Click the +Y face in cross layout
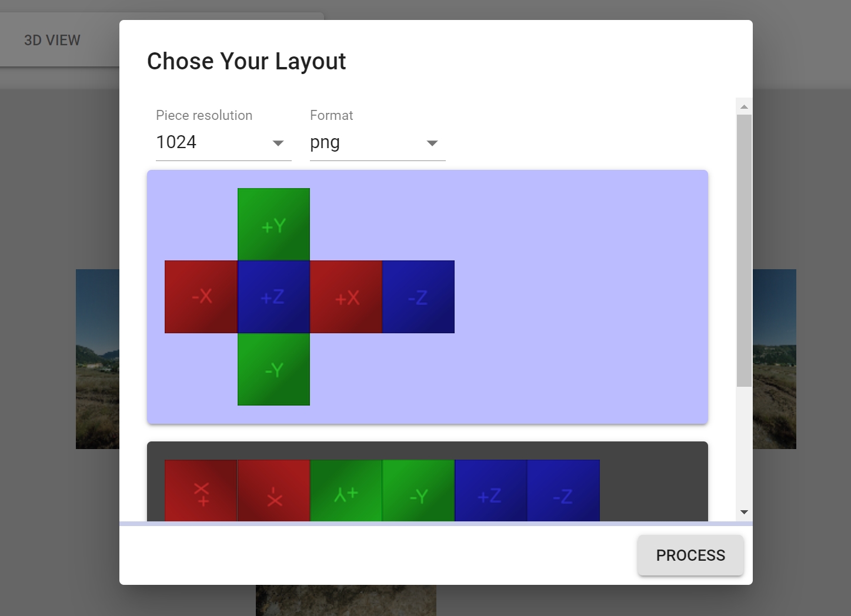Image resolution: width=851 pixels, height=616 pixels. 273,225
